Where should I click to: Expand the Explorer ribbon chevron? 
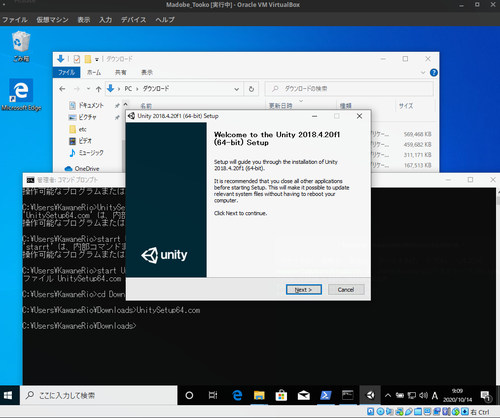tap(423, 72)
